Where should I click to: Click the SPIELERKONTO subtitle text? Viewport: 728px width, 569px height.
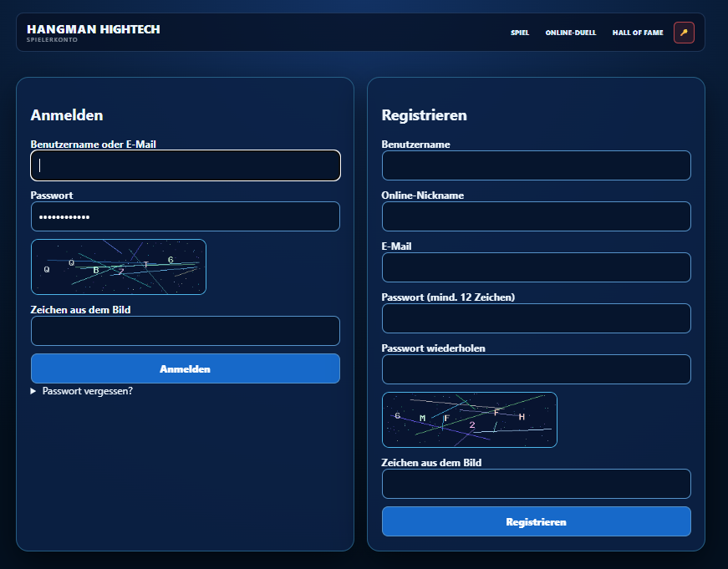click(52, 40)
